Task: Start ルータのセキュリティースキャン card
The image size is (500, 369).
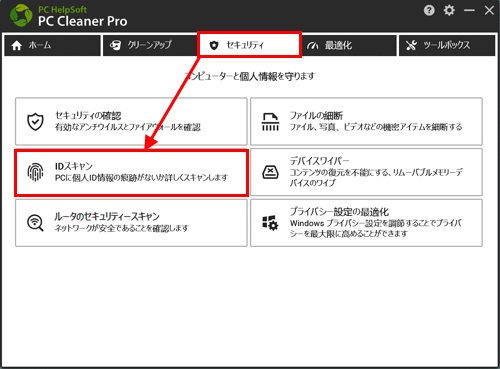Action: [131, 223]
